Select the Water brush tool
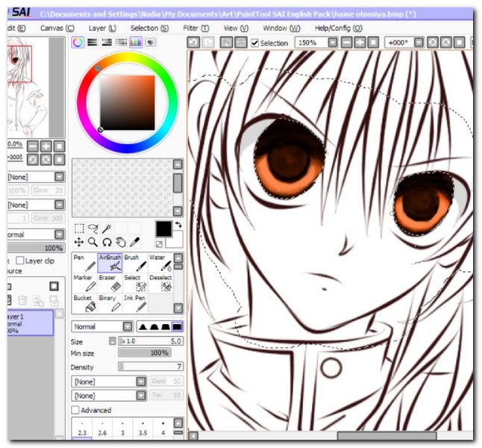The image size is (482, 448). (160, 262)
